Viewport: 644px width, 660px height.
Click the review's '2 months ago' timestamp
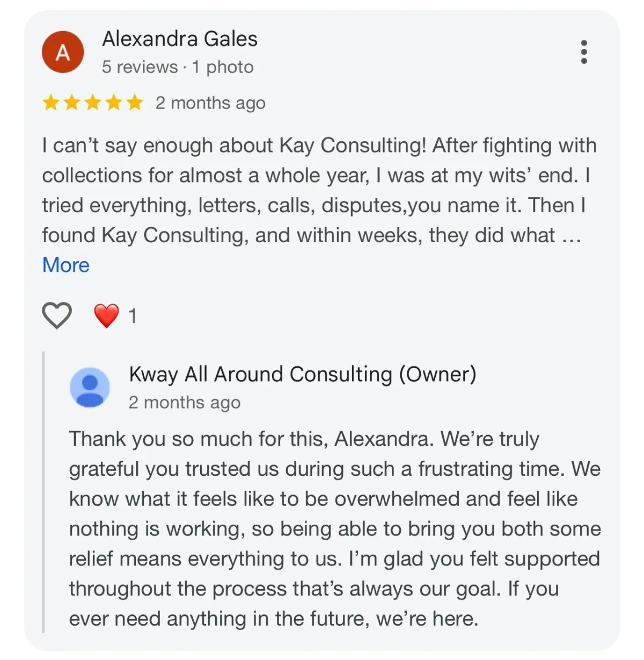[210, 103]
